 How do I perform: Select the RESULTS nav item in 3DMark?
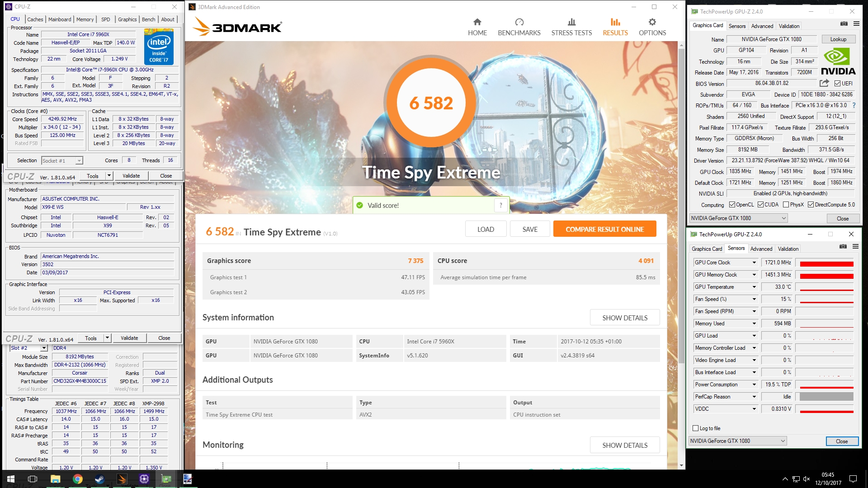click(x=615, y=27)
